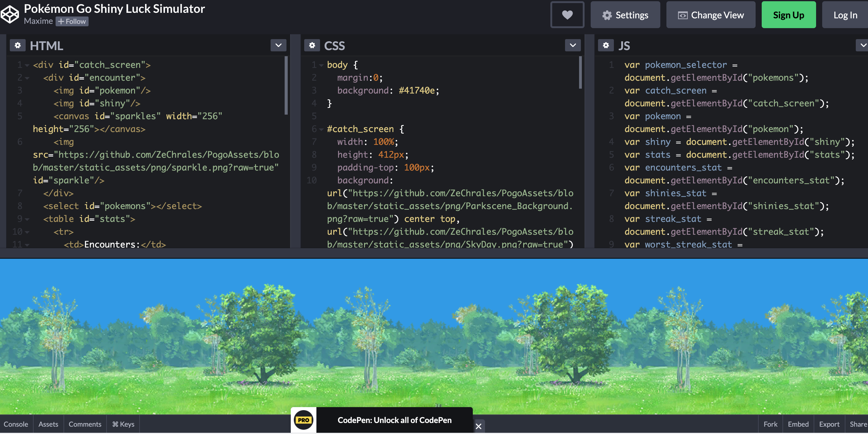Open the Console tab
This screenshot has height=434, width=868.
tap(16, 424)
